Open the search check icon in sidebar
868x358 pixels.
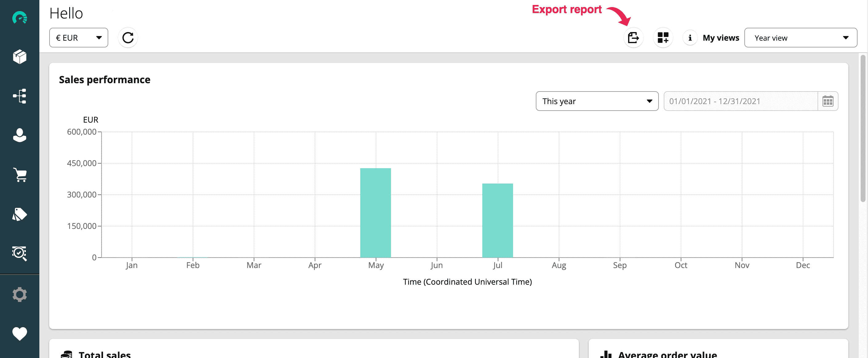tap(20, 253)
